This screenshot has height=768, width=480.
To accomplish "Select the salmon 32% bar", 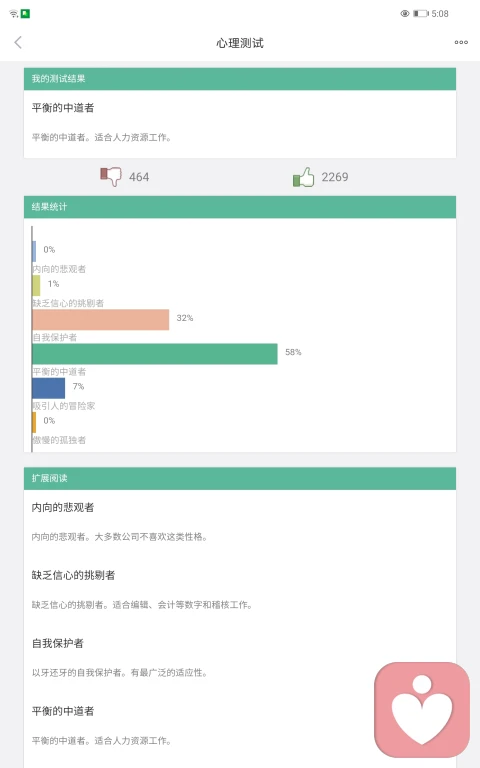I will (100, 320).
